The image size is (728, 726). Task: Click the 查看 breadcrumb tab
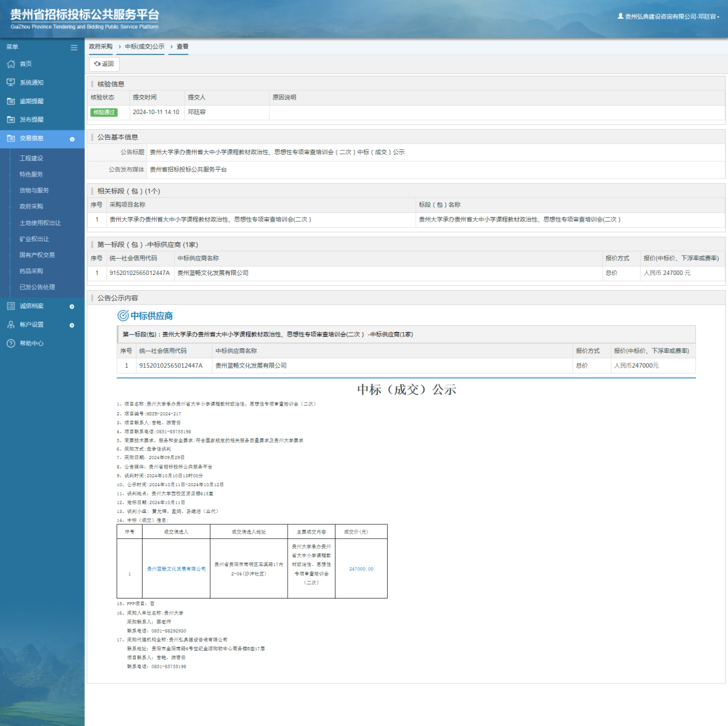tap(183, 47)
